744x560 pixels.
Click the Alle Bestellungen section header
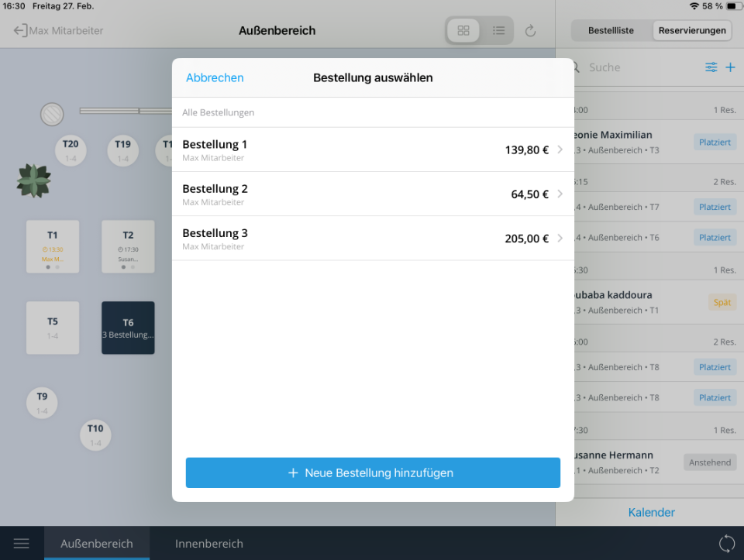click(219, 112)
